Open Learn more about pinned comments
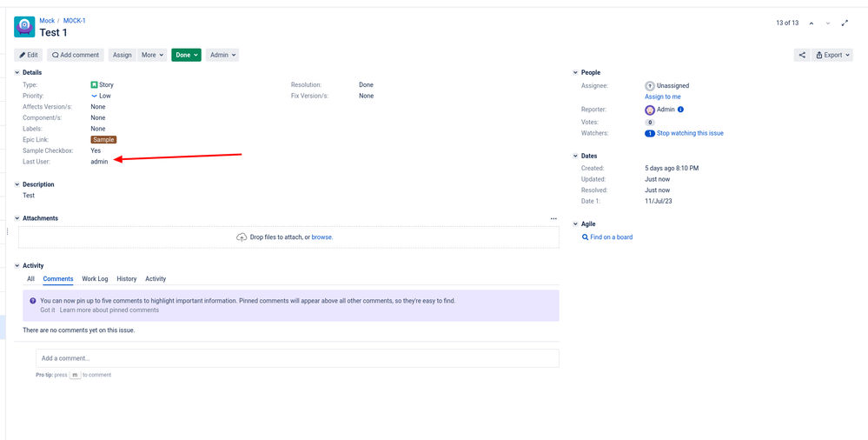Image resolution: width=868 pixels, height=440 pixels. [x=109, y=310]
